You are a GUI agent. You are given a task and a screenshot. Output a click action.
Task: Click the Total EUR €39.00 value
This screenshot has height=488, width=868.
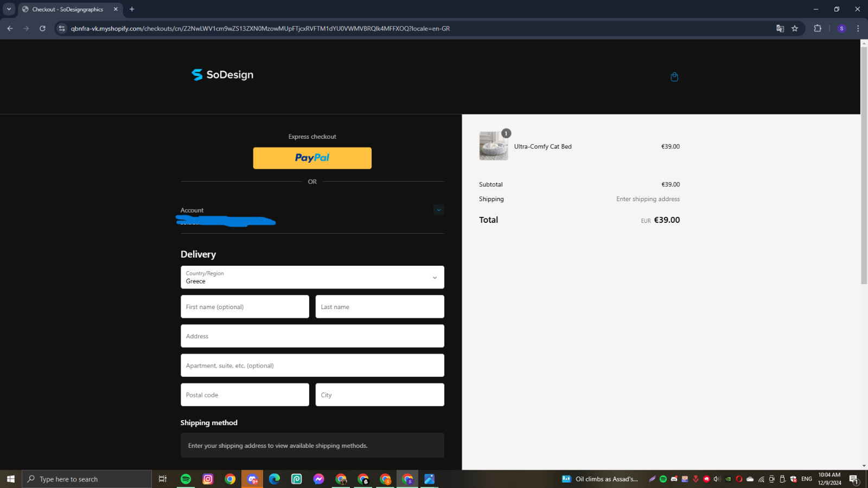pyautogui.click(x=660, y=220)
